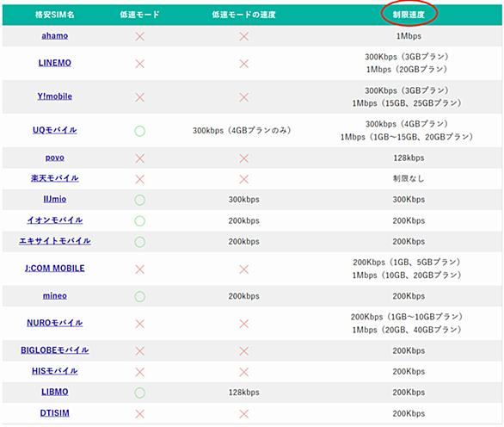Viewport: 504px width, 427px height.
Task: Click the low-speed mode circle icon for イオンモバイル
Action: click(x=139, y=220)
